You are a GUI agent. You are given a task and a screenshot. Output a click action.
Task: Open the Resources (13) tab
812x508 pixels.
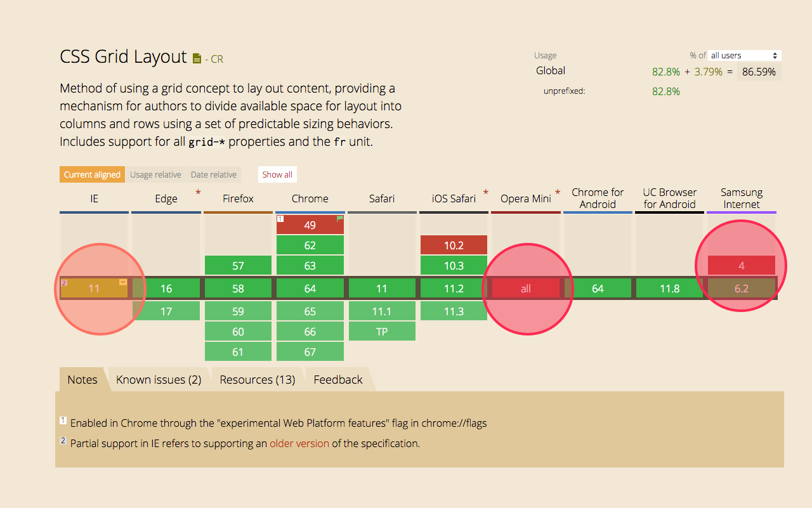click(x=258, y=379)
